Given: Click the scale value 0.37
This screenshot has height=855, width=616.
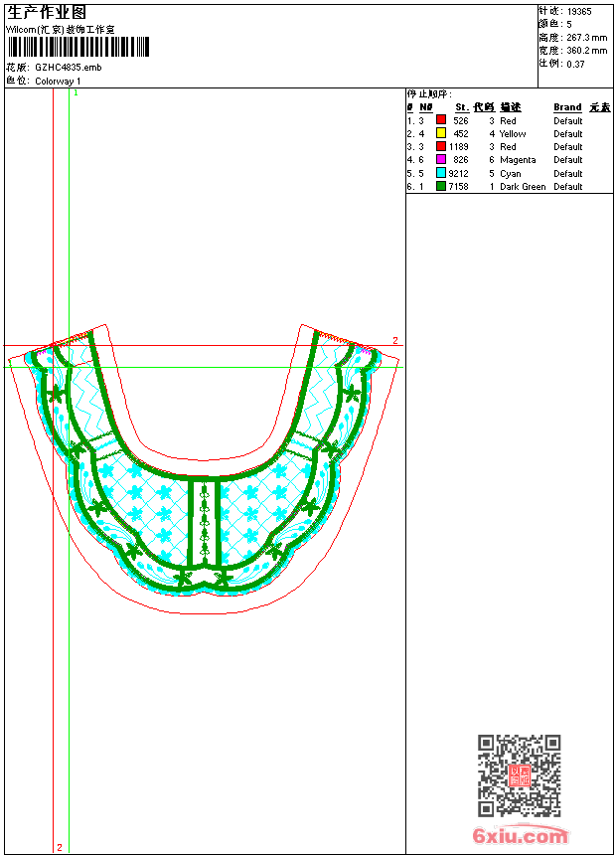Looking at the screenshot, I should pyautogui.click(x=575, y=65).
